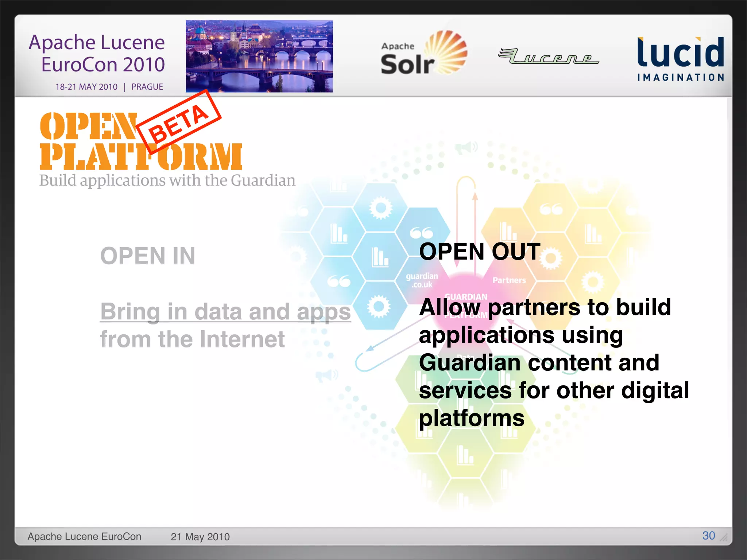The image size is (747, 560).
Task: Click the Lucene logo in header
Action: [549, 56]
